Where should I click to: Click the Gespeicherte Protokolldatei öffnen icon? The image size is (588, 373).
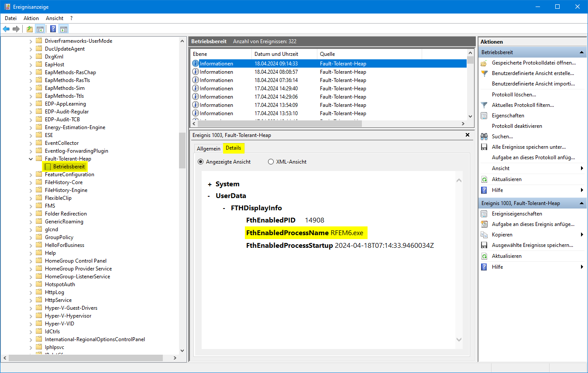point(484,63)
